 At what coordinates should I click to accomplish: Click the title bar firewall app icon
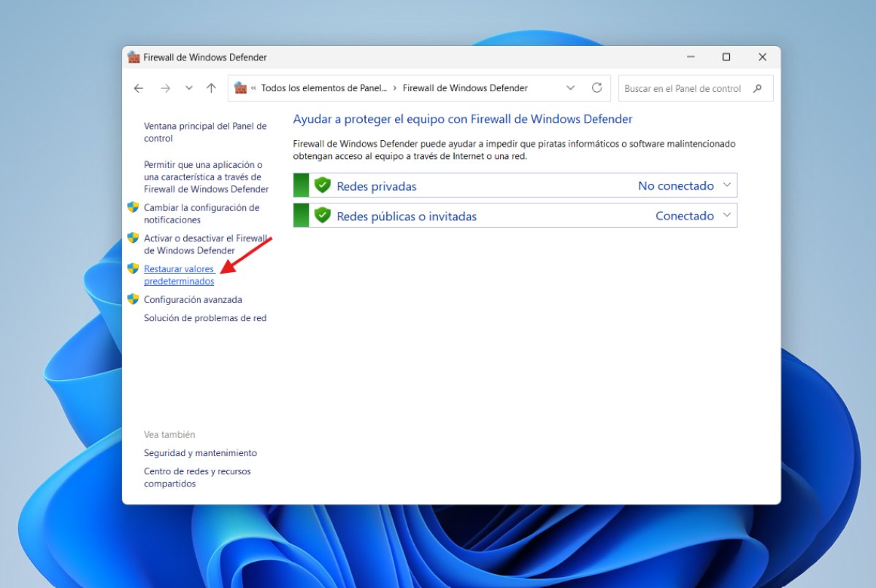point(134,57)
